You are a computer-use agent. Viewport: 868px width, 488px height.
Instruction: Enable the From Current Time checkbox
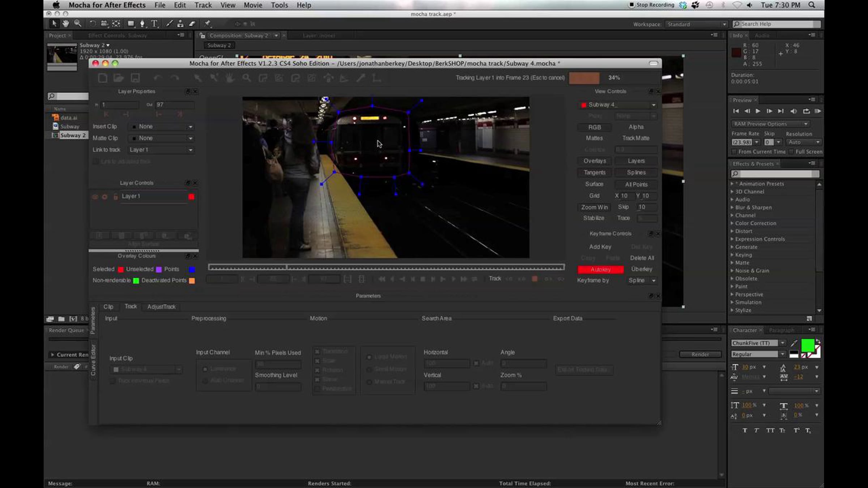click(734, 152)
